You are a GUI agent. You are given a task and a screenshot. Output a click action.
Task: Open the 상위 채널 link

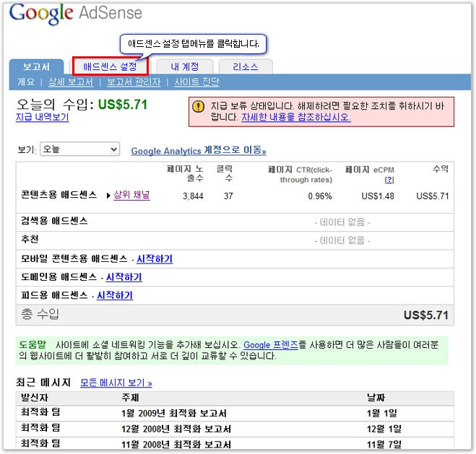click(x=131, y=195)
